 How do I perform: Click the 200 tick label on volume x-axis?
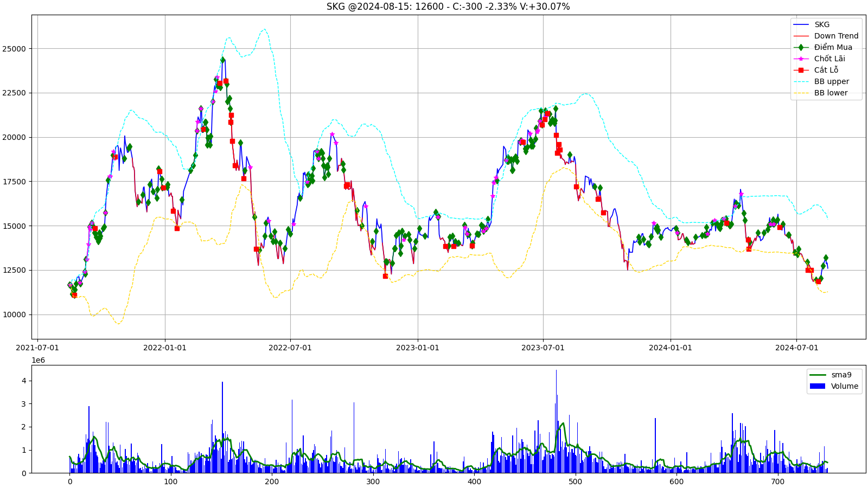[272, 481]
